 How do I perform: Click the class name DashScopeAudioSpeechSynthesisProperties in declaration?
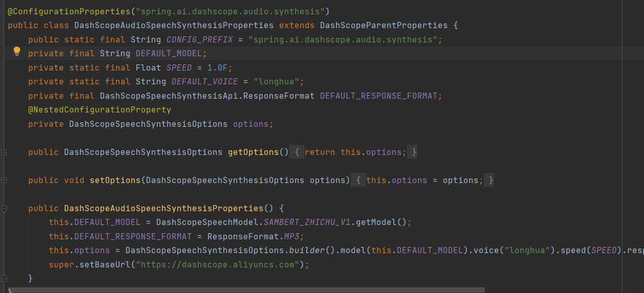click(174, 25)
